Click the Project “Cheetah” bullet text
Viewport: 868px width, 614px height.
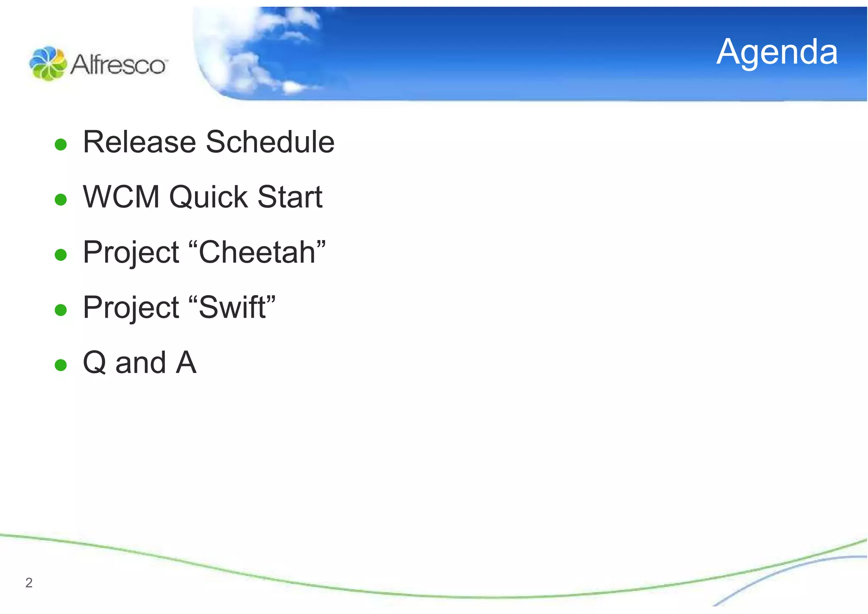204,252
